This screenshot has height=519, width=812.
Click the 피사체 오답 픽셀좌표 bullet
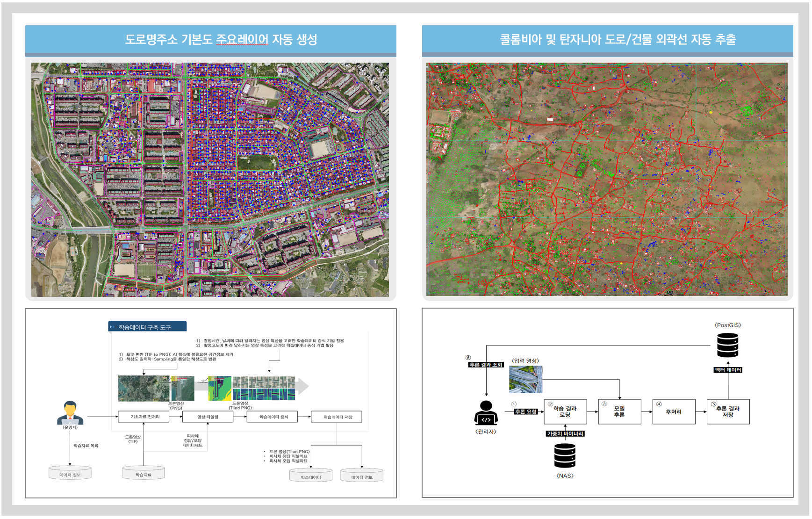click(288, 461)
